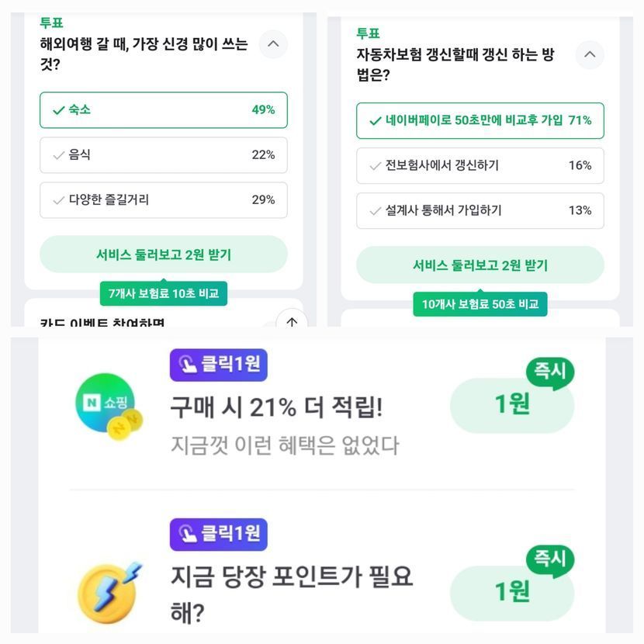
Task: Tap 서비스 둘러보고 2원 받기 under insurance poll
Action: (x=480, y=265)
